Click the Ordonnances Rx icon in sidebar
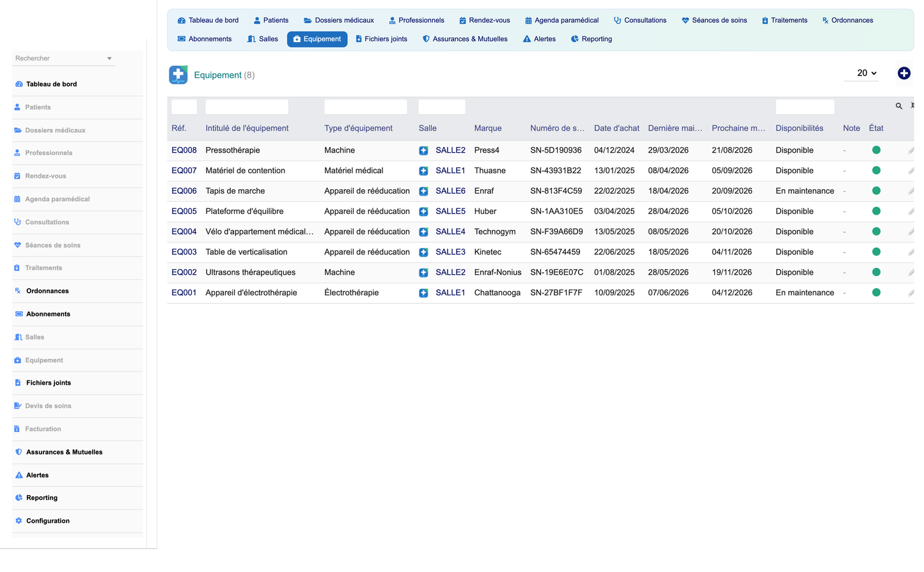 [18, 291]
